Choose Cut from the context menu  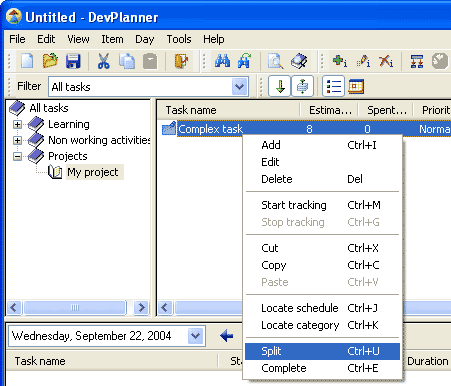tap(322, 248)
